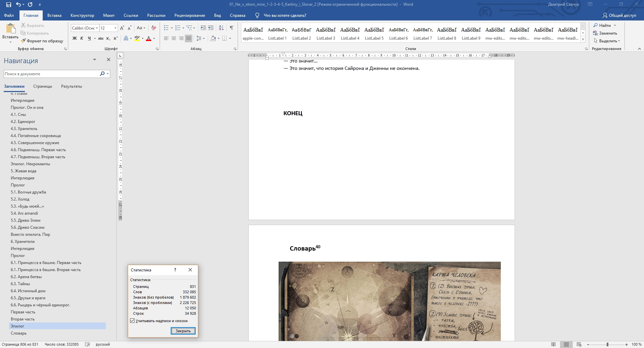Click the show paragraph marks icon

(x=231, y=28)
